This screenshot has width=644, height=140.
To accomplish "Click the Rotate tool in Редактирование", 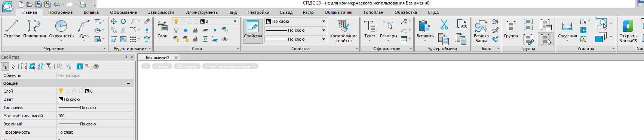I will 123,21.
